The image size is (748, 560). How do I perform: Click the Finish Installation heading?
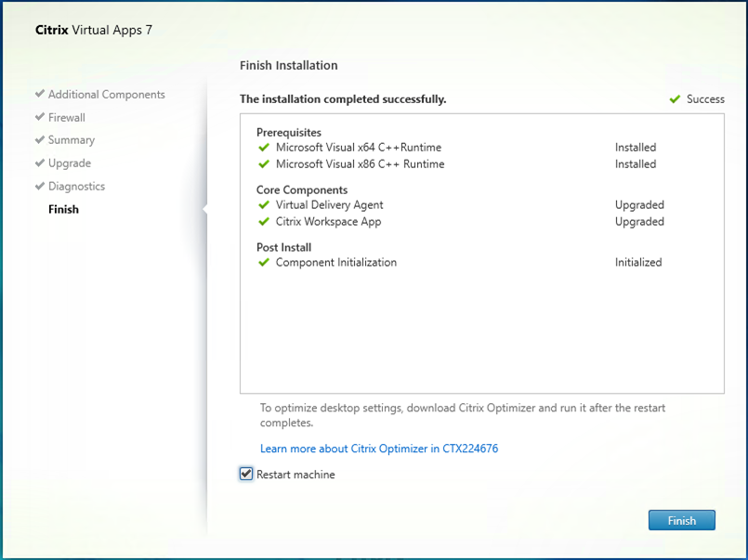pyautogui.click(x=289, y=65)
